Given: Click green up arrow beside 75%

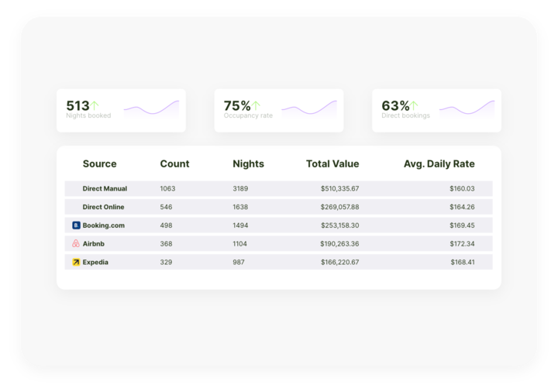Looking at the screenshot, I should tap(257, 105).
